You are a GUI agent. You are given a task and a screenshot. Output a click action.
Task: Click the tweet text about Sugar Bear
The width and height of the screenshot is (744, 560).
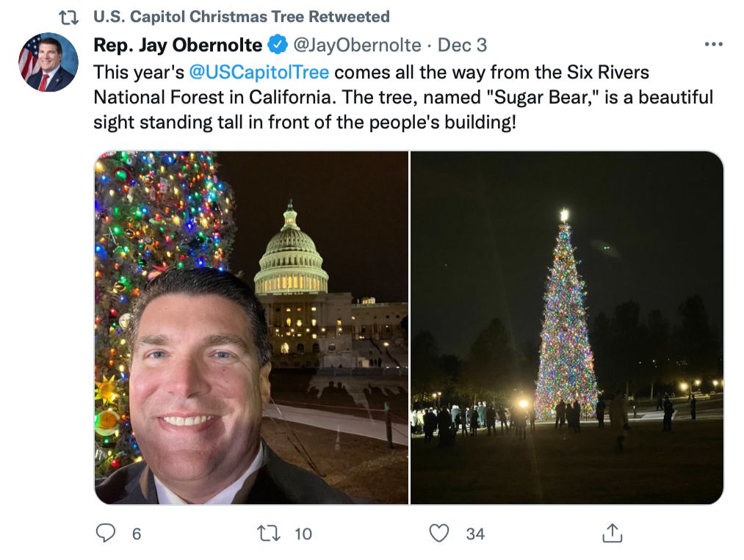403,97
